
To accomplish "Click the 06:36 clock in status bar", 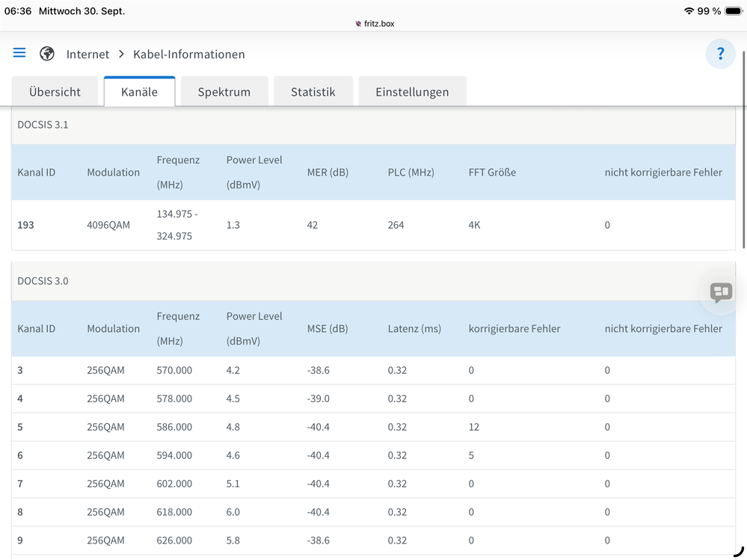I will click(x=18, y=11).
